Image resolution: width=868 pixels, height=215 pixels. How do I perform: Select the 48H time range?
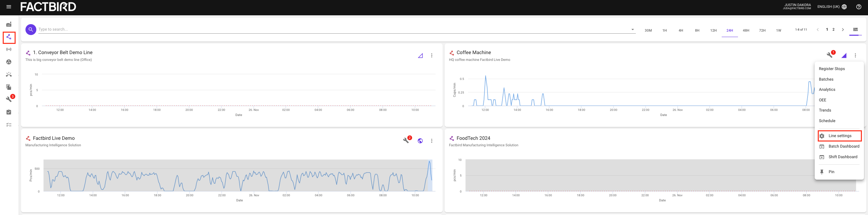click(746, 30)
